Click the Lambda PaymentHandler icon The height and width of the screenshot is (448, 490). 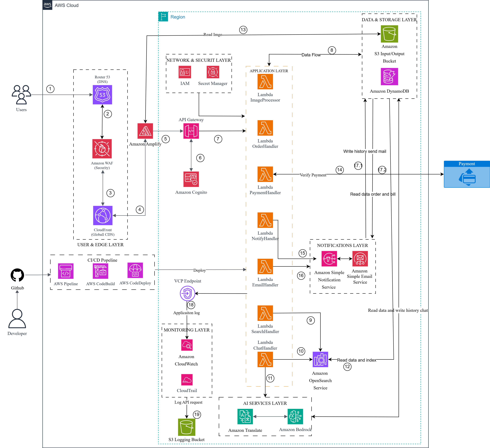pyautogui.click(x=265, y=174)
